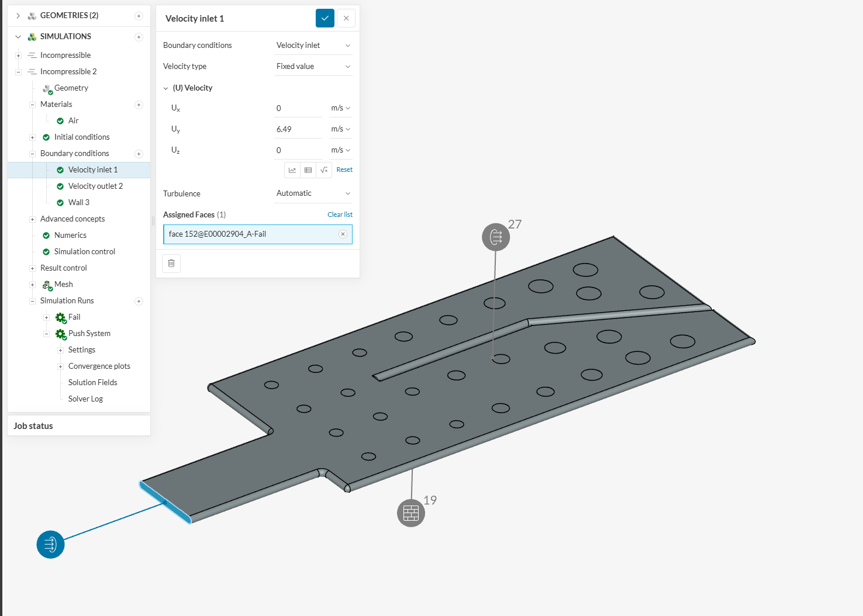Screen dimensions: 863x616
Task: Select the velocity outlet marker labeled 27
Action: tap(496, 237)
